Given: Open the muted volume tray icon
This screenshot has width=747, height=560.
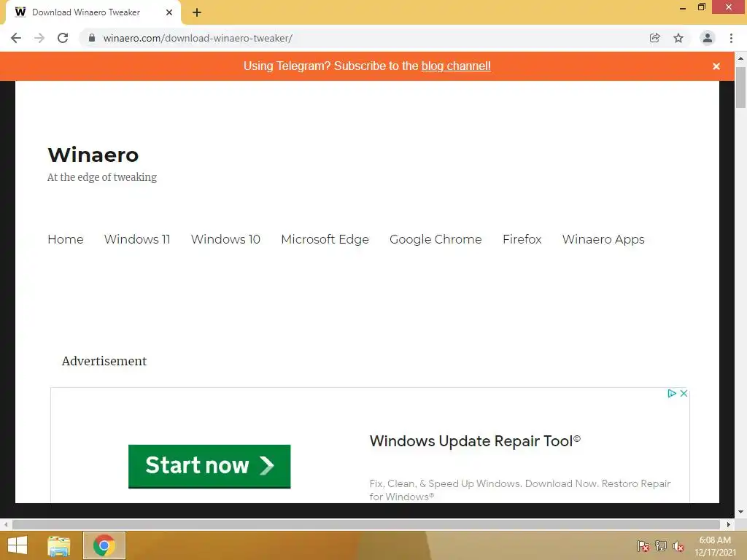Looking at the screenshot, I should (678, 546).
